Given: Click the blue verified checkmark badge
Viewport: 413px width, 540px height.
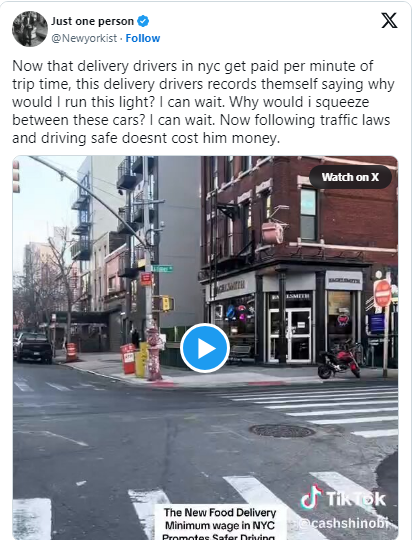Looking at the screenshot, I should (x=143, y=21).
